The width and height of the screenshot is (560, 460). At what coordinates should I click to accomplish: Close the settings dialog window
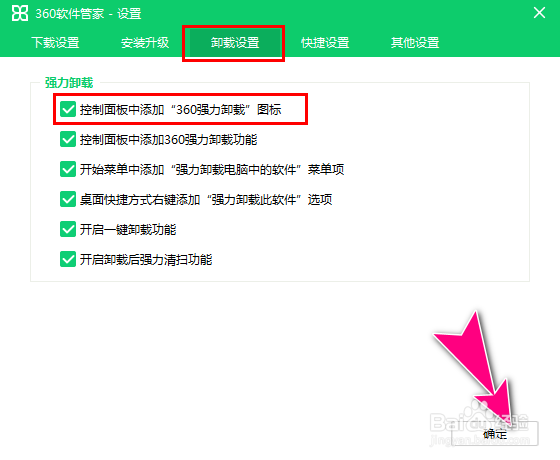pos(539,13)
